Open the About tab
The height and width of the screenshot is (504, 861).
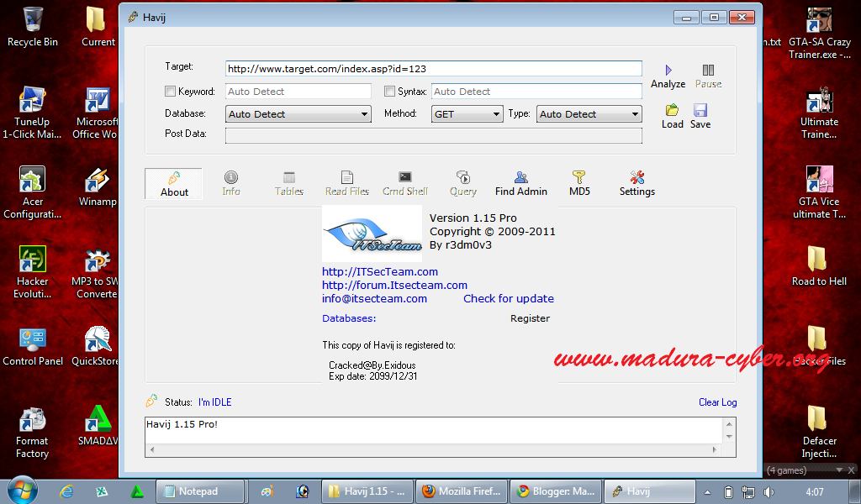[x=174, y=184]
